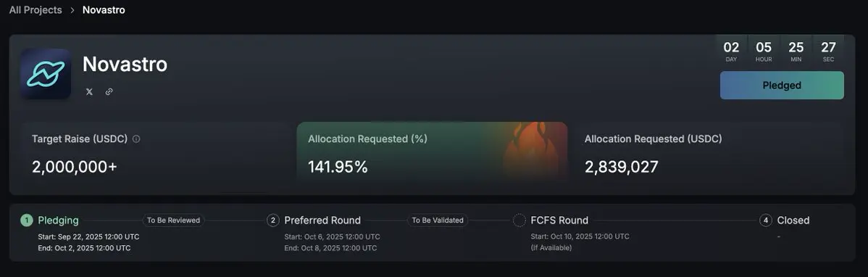Viewport: 868px width, 277px height.
Task: Click the step 1 Pledging circle
Action: click(27, 220)
